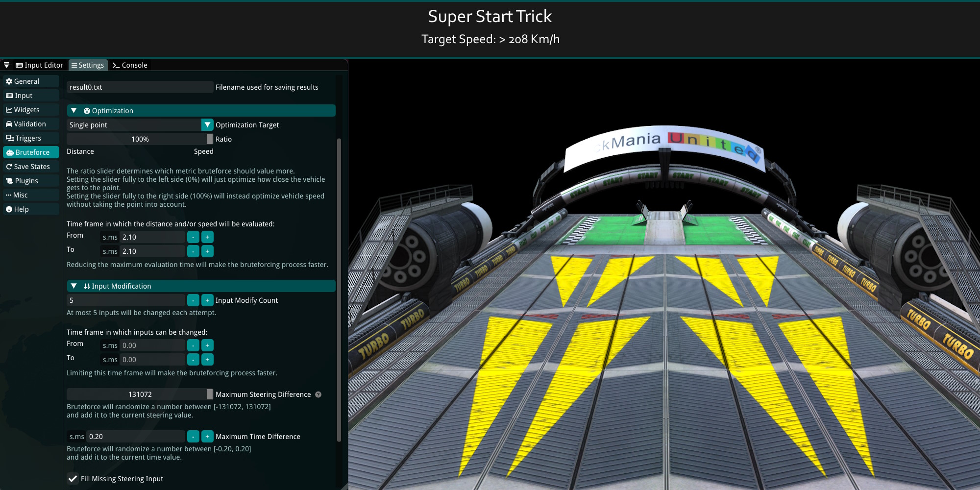Click the chart icon beside Widgets
Image resolution: width=980 pixels, height=490 pixels.
(x=9, y=110)
